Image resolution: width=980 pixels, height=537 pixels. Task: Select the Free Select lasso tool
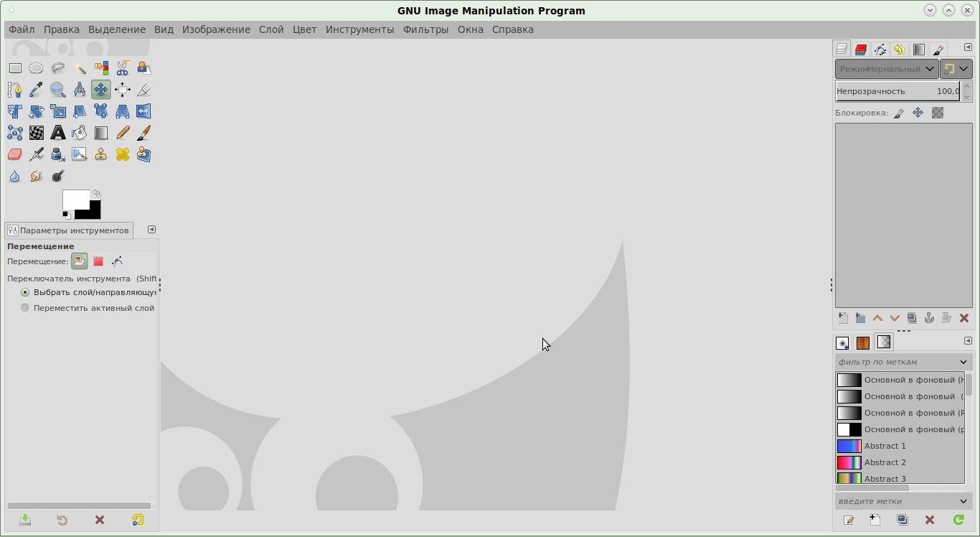(58, 68)
